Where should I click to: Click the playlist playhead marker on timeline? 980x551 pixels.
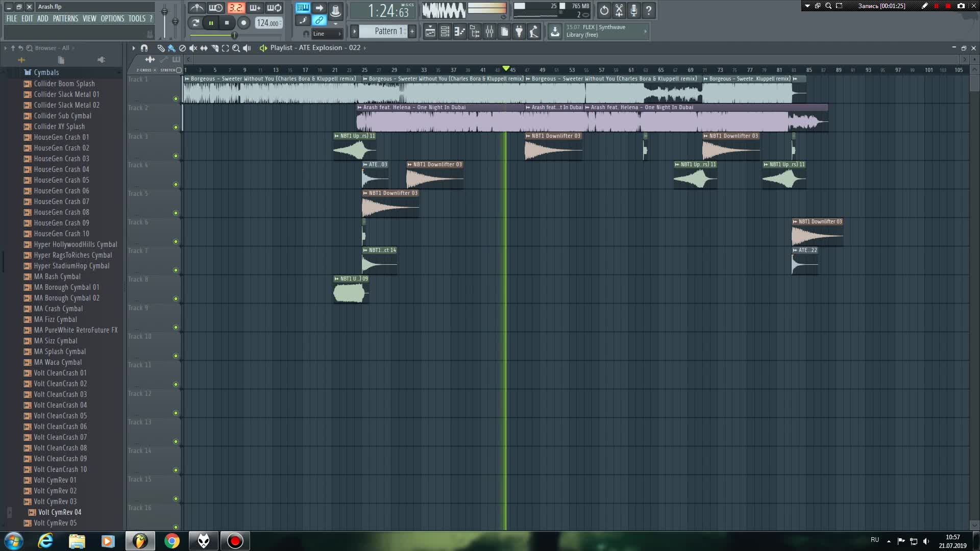(506, 68)
